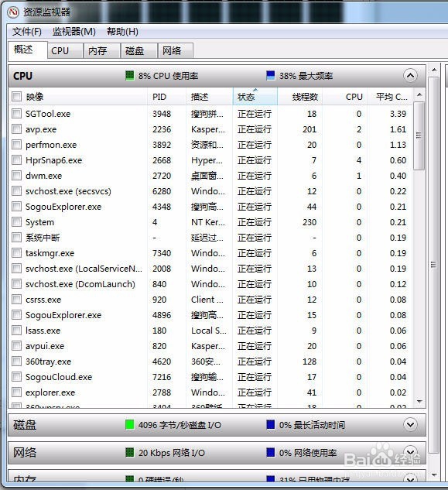Check the avp.exe process checkbox

point(16,129)
